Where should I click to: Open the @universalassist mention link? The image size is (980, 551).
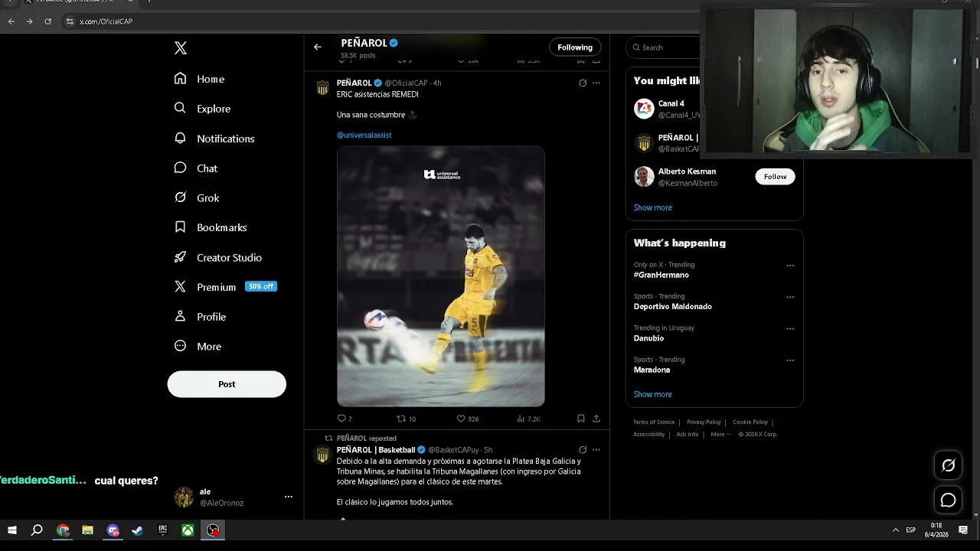[x=364, y=135]
